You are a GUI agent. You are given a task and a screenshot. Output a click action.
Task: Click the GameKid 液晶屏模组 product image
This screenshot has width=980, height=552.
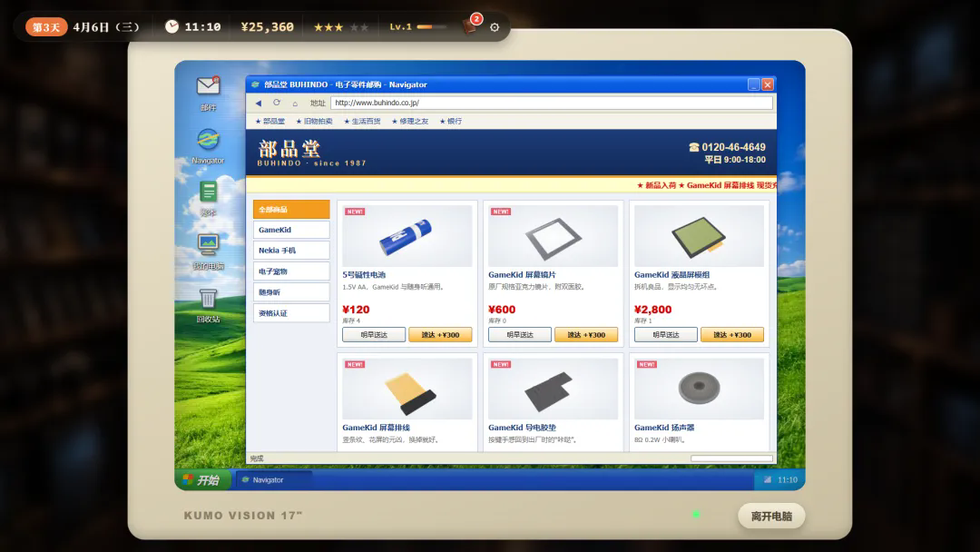coord(699,236)
